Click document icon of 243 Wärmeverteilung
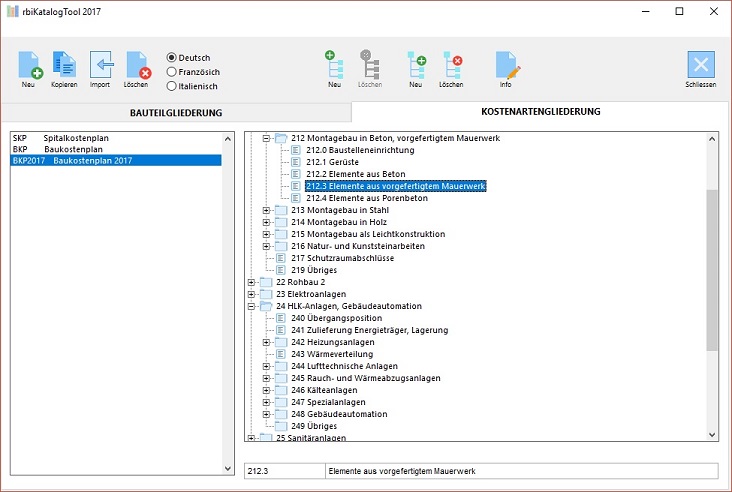732x492 pixels. [x=281, y=354]
